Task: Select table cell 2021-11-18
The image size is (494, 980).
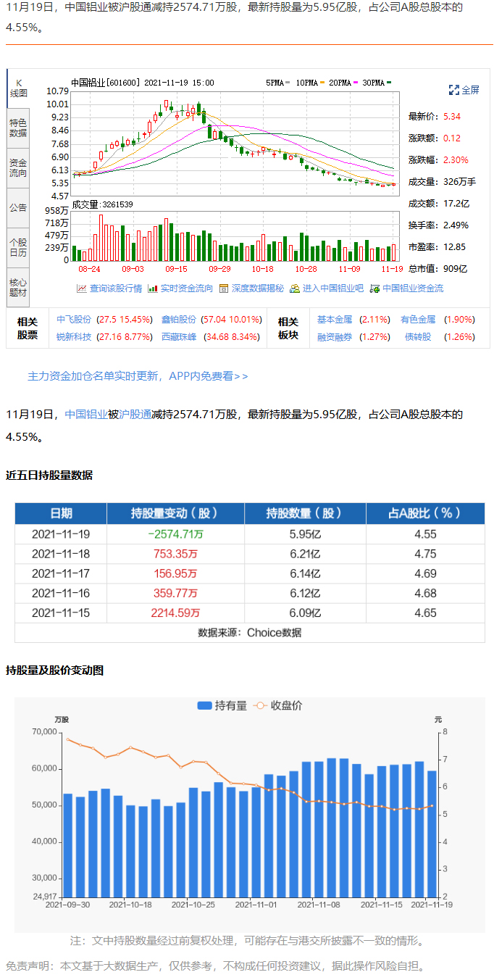Action: pyautogui.click(x=61, y=554)
